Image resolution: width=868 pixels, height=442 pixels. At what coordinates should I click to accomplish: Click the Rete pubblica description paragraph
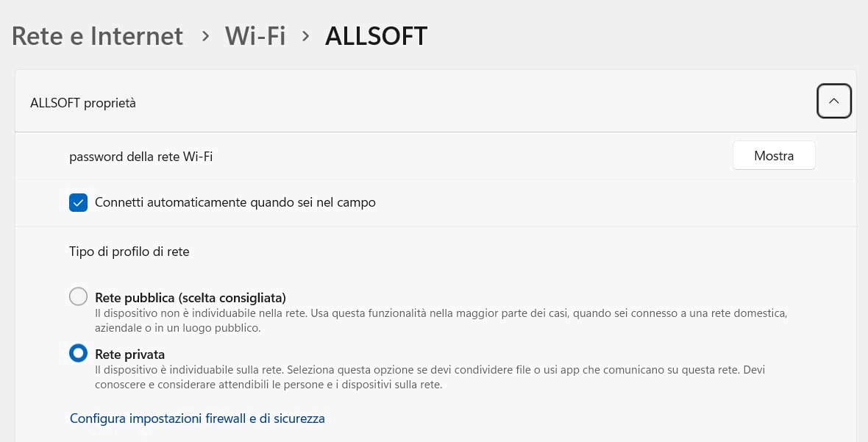[441, 321]
